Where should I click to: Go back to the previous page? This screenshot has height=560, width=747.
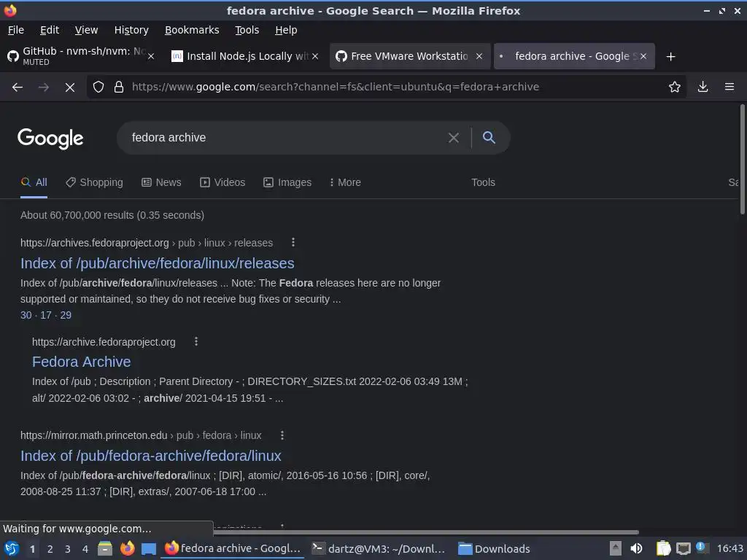click(x=18, y=87)
